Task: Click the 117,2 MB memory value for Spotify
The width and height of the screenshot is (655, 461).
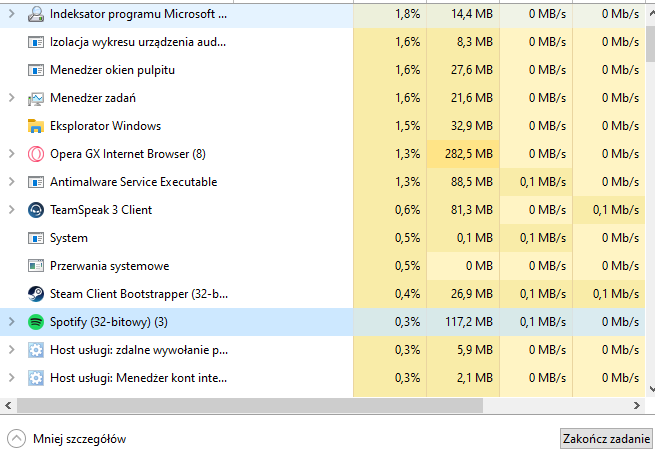Action: (469, 322)
